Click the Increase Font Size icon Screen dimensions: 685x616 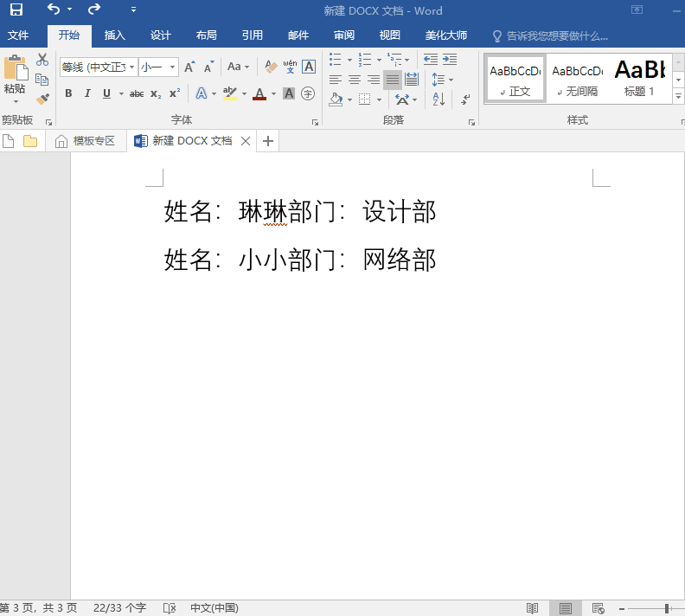coord(189,67)
